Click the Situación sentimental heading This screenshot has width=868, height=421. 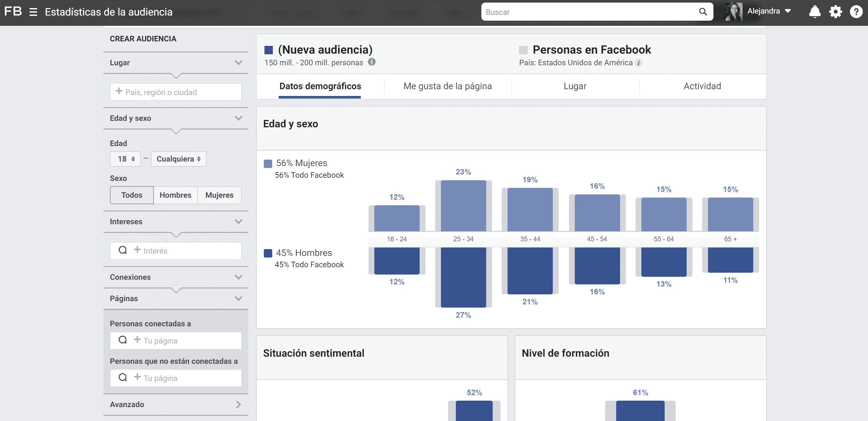(x=314, y=353)
